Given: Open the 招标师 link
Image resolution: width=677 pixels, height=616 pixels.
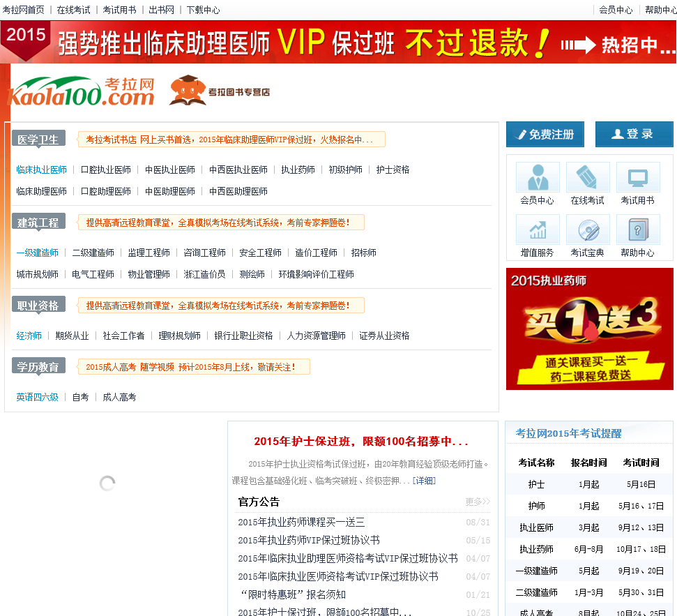Looking at the screenshot, I should (x=363, y=253).
